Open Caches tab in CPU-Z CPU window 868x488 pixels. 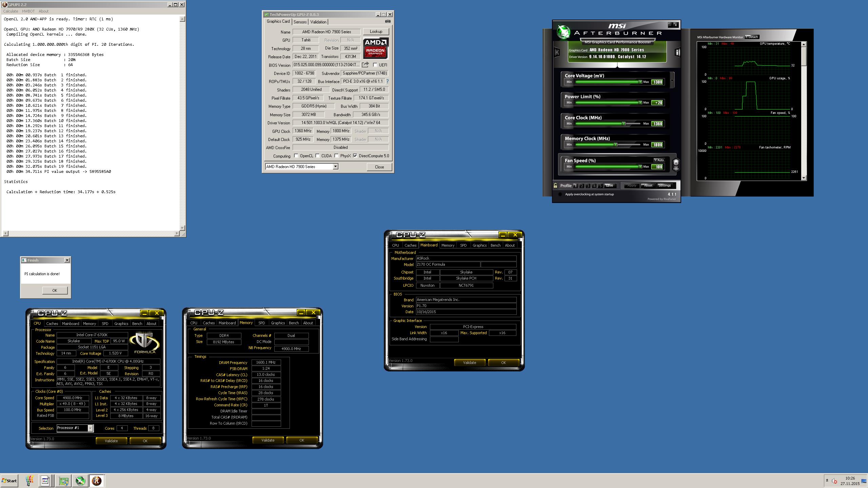point(52,324)
